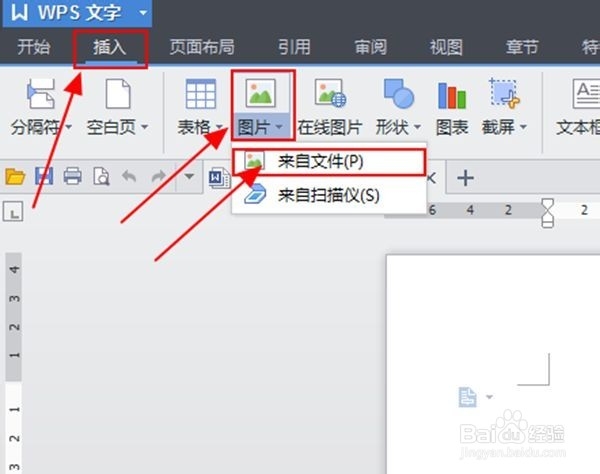Click the 截屏 screenshot icon

(x=504, y=93)
